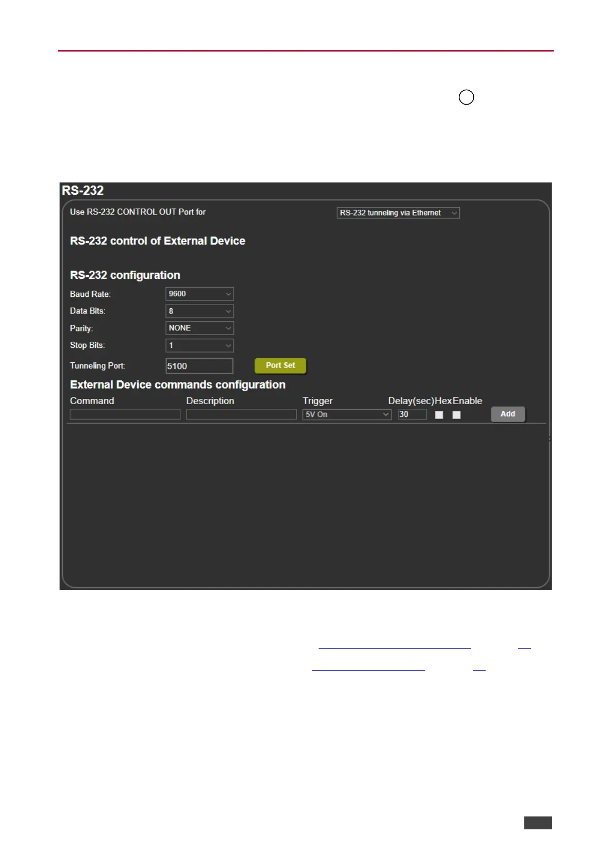The width and height of the screenshot is (614, 868).
Task: Click the 'Tunneling Port:' label
Action: pos(97,365)
